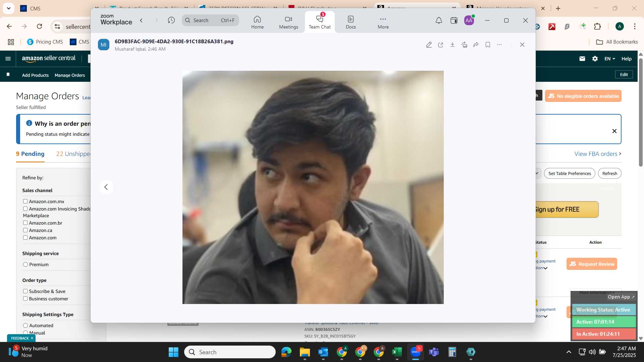Open Excel from taskbar
This screenshot has width=644, height=362.
coord(397,352)
